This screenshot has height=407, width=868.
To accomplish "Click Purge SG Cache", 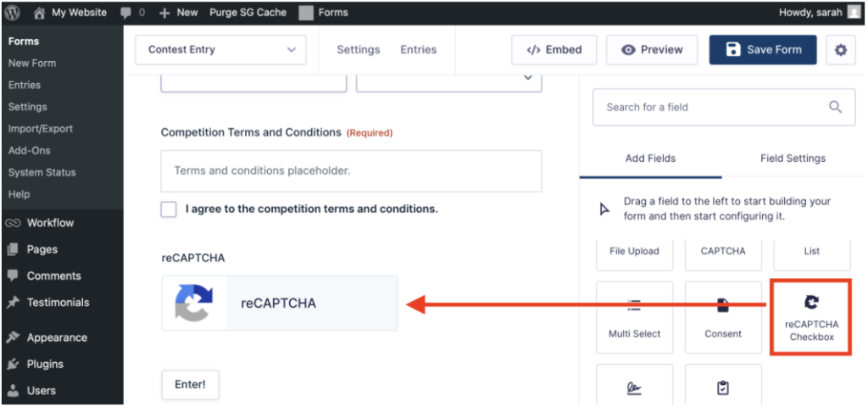I will (x=248, y=12).
